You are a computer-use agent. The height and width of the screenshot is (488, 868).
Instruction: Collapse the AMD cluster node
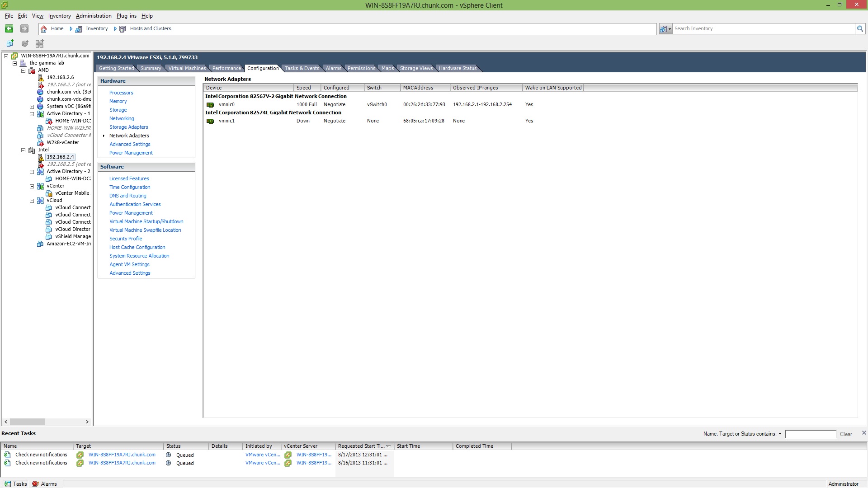point(24,70)
